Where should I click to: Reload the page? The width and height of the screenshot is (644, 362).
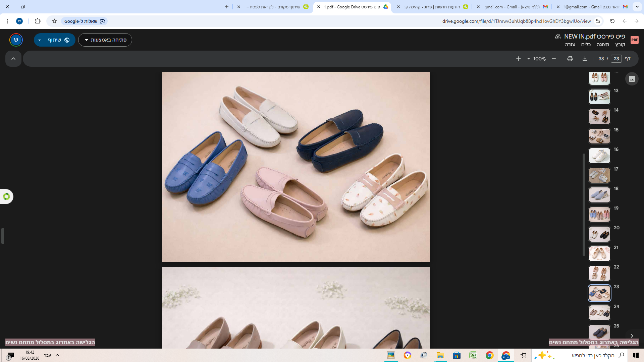click(612, 21)
